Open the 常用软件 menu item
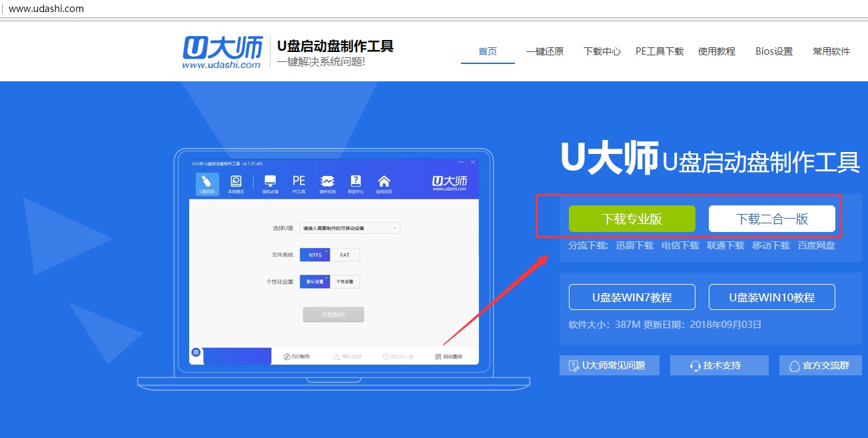Viewport: 868px width, 438px height. (831, 51)
